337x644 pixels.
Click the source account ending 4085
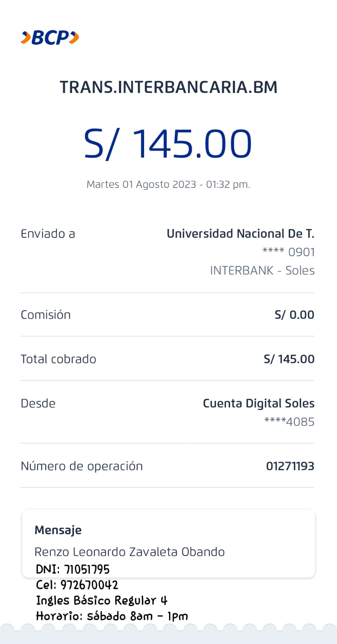(x=289, y=422)
